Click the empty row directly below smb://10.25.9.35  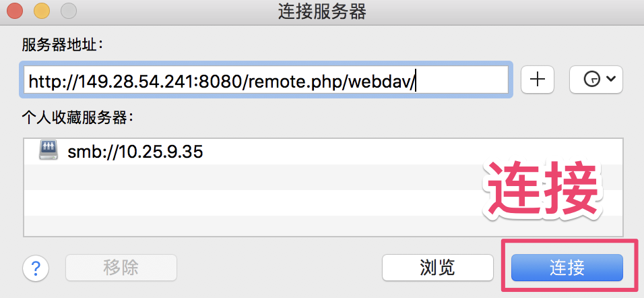323,177
